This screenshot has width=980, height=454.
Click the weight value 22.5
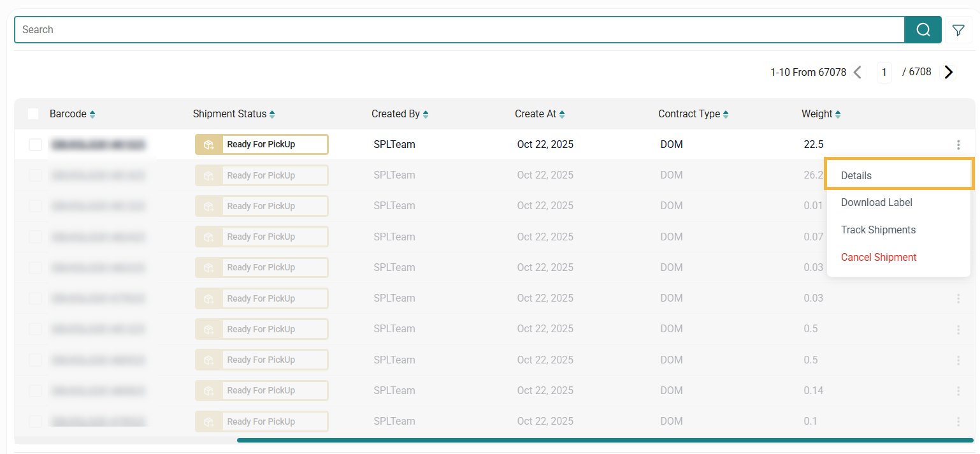[x=814, y=144]
